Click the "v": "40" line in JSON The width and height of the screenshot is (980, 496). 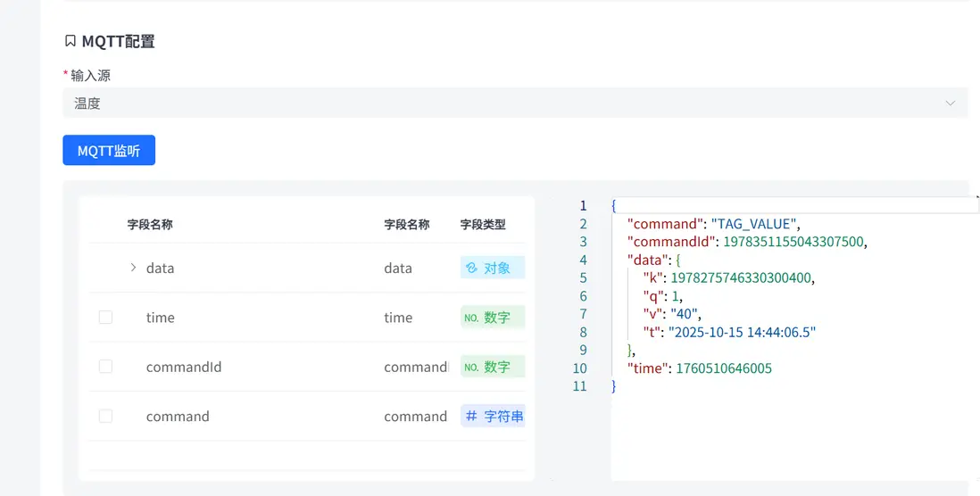672,314
